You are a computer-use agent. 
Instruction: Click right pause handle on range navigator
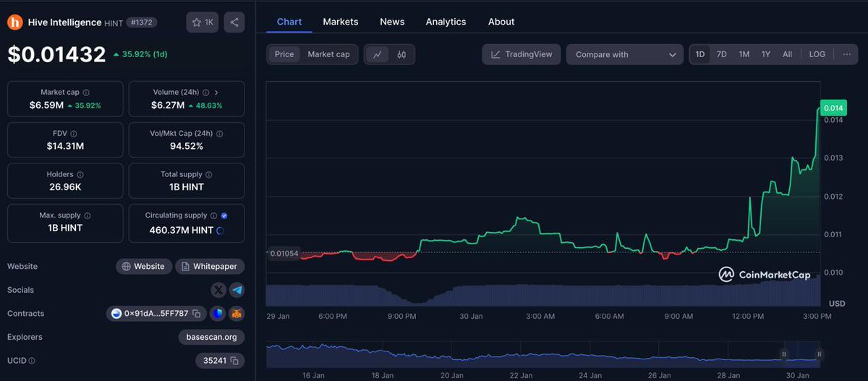(819, 354)
